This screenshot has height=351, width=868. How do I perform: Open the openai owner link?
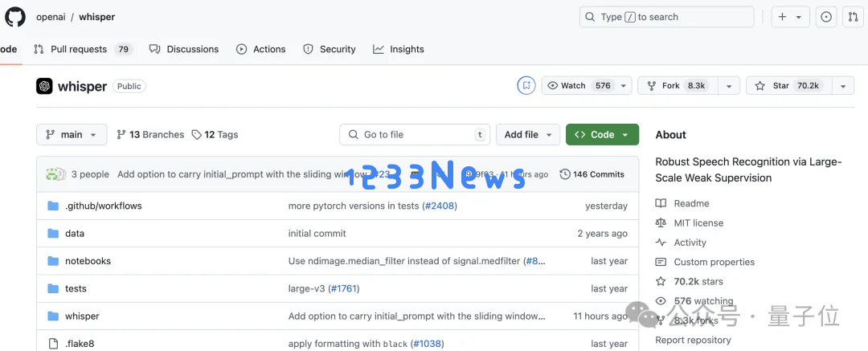(x=51, y=17)
